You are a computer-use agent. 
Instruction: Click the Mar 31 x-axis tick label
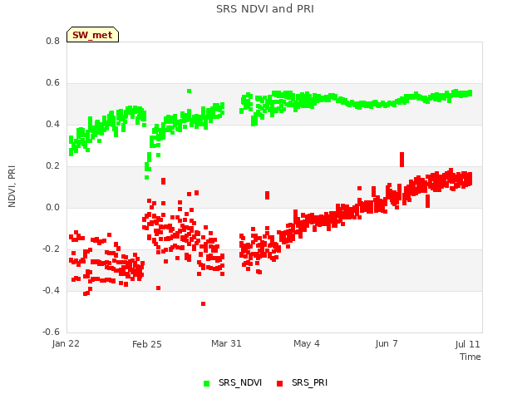point(226,343)
